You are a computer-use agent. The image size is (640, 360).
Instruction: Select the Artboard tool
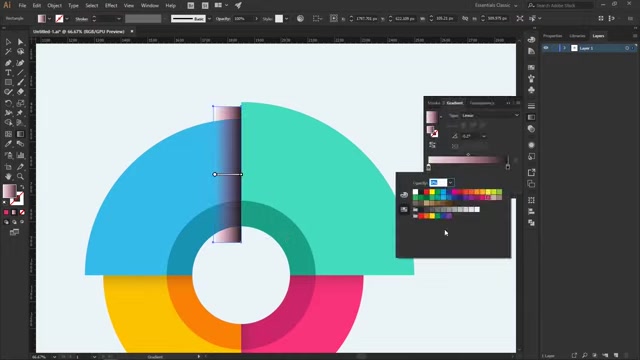tap(8, 167)
